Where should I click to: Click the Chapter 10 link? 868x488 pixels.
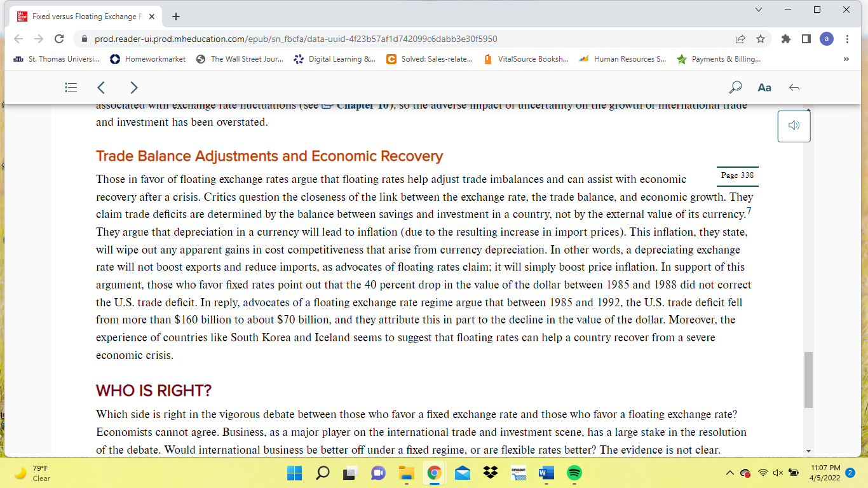coord(361,105)
